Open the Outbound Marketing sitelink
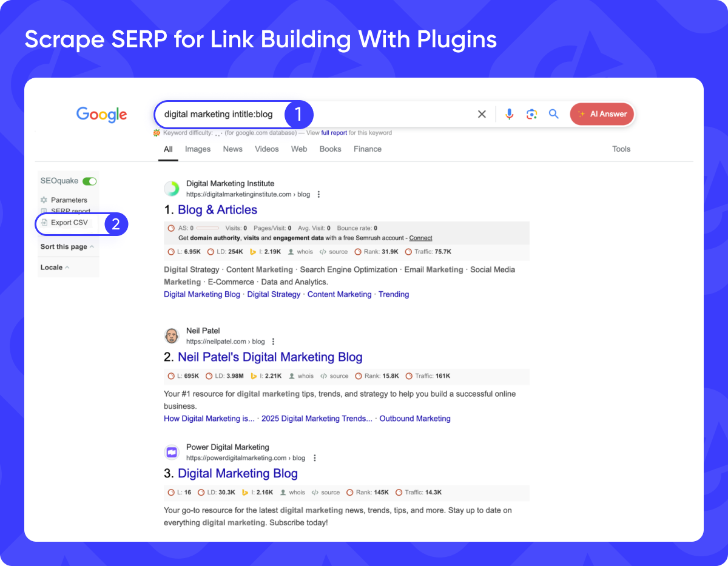This screenshot has width=728, height=566. coord(415,419)
